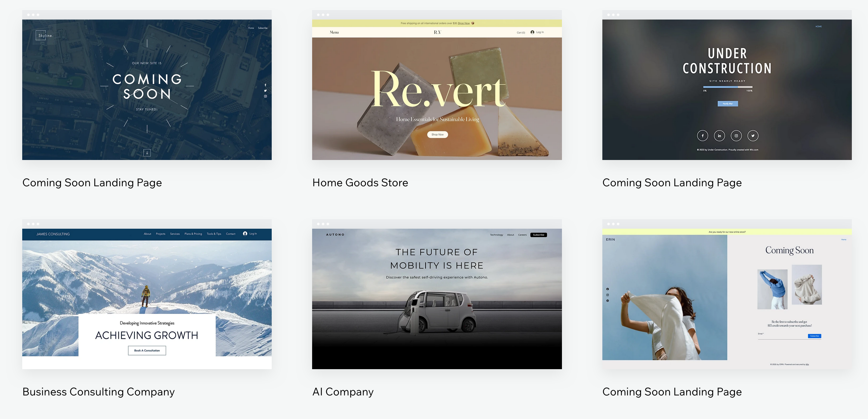
Task: Click the Notify Me button under the progress bar
Action: coord(729,103)
